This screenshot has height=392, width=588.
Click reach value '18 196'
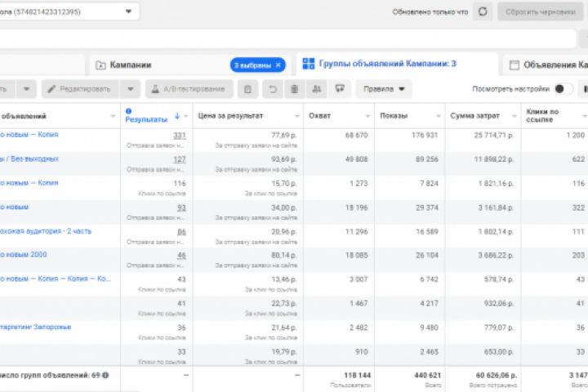point(356,207)
